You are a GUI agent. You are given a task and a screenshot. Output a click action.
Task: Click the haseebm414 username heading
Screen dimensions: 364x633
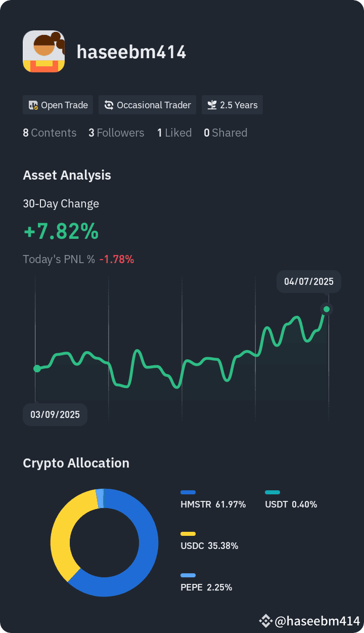tap(131, 52)
